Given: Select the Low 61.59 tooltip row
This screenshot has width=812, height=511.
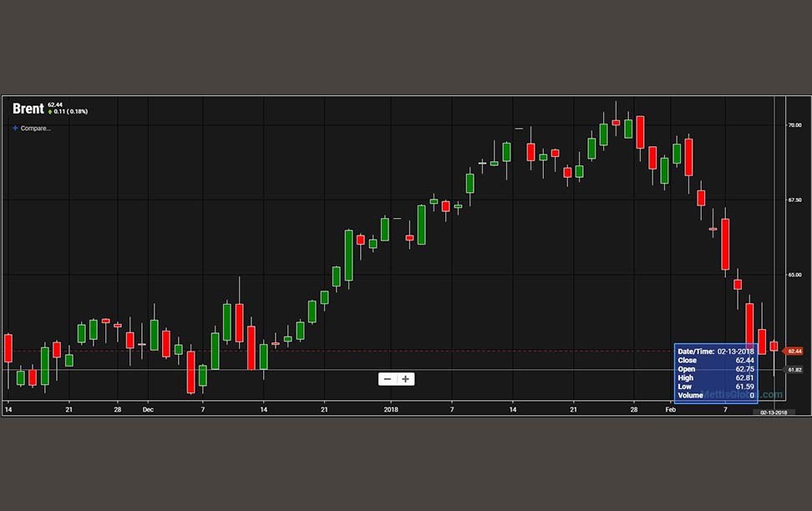Looking at the screenshot, I should click(716, 387).
